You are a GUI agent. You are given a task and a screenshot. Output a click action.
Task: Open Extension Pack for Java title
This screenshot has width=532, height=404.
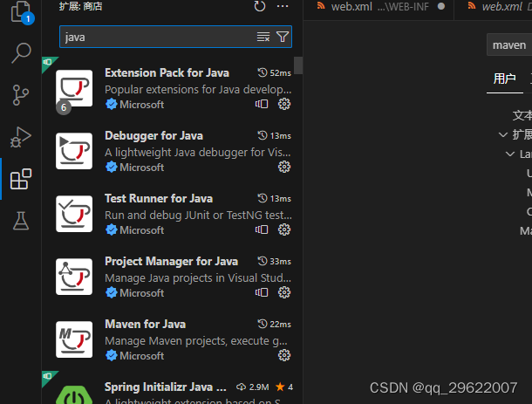pyautogui.click(x=167, y=73)
